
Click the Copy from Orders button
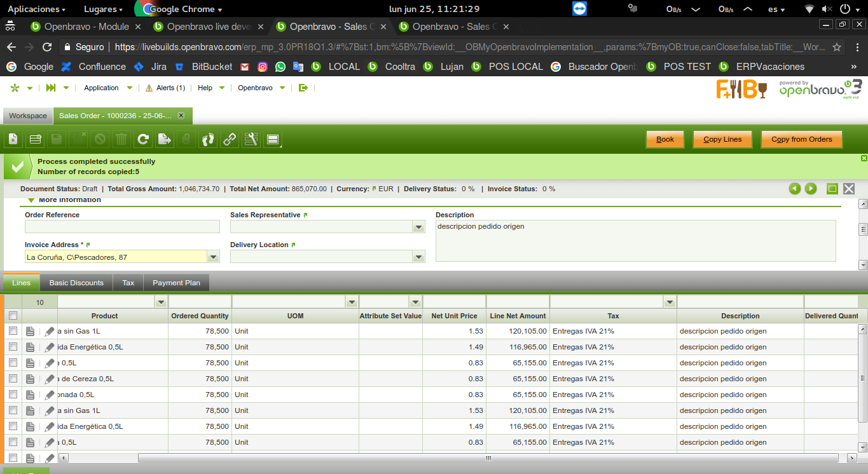pyautogui.click(x=801, y=139)
